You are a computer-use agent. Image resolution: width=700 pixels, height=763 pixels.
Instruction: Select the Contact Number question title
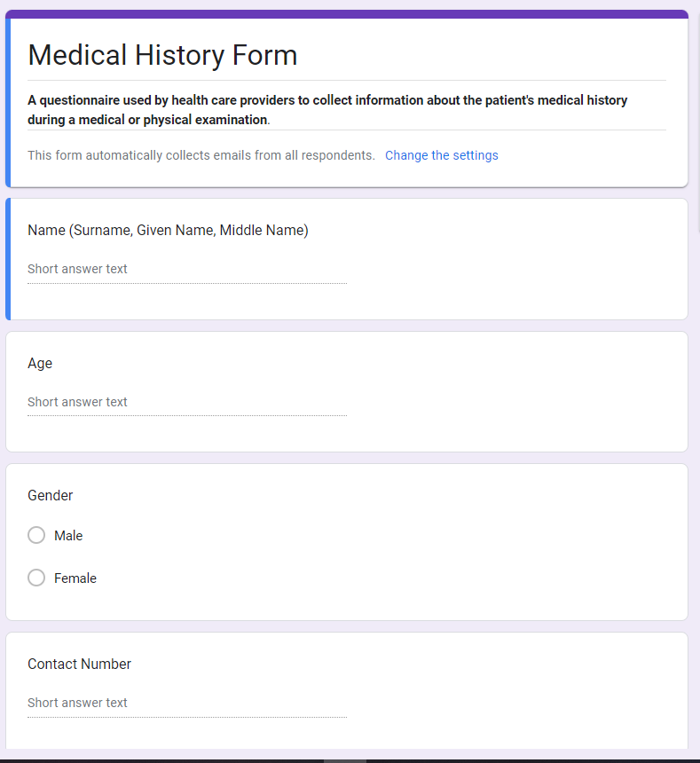click(79, 664)
